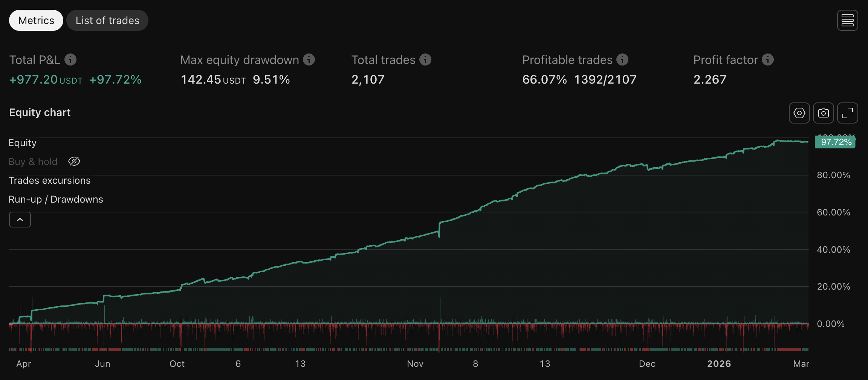Click the 9.51% drawdown percentage
Viewport: 868px width, 380px height.
pyautogui.click(x=271, y=79)
